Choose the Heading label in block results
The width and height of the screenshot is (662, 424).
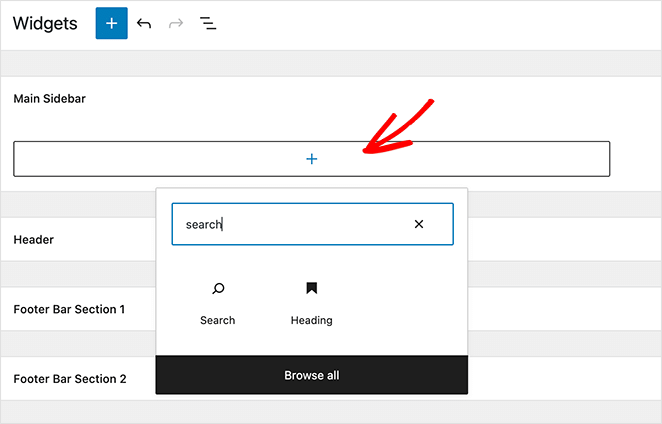[x=311, y=321]
